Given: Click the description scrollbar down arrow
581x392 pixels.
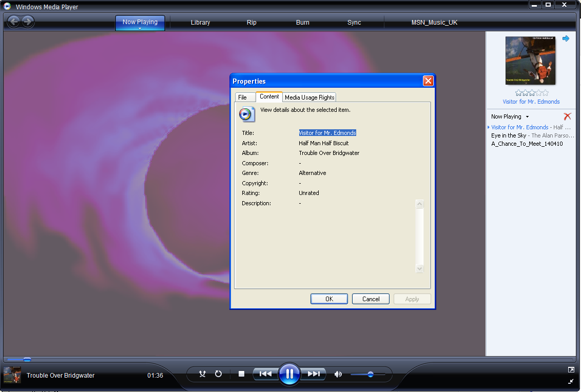Looking at the screenshot, I should point(419,269).
